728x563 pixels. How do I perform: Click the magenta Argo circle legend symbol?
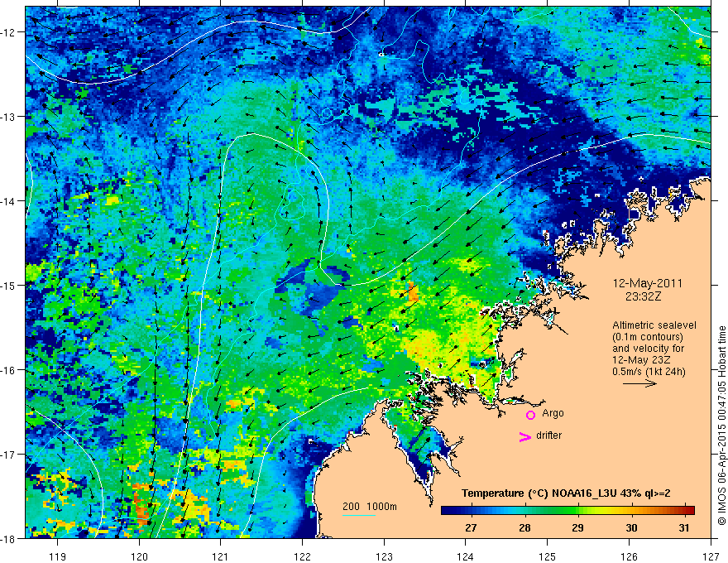[530, 415]
